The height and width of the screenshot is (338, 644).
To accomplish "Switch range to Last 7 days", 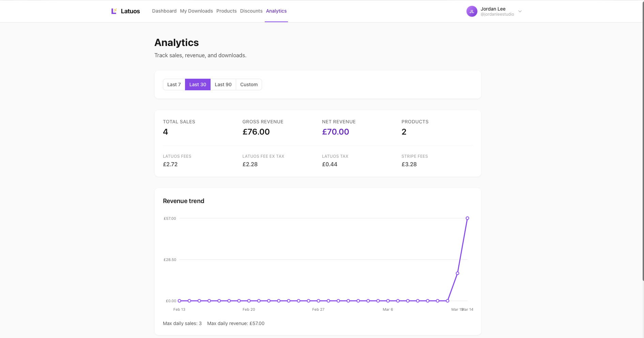I will [x=174, y=84].
